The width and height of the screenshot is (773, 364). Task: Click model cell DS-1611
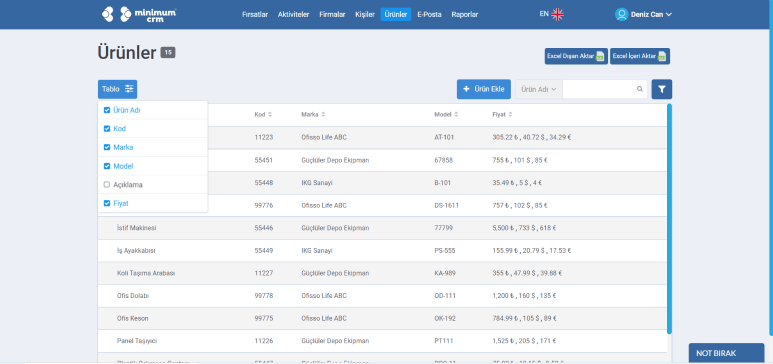coord(447,205)
